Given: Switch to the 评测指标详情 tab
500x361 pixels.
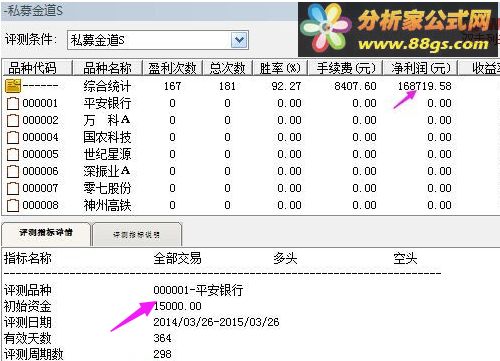Looking at the screenshot, I should click(x=46, y=232).
